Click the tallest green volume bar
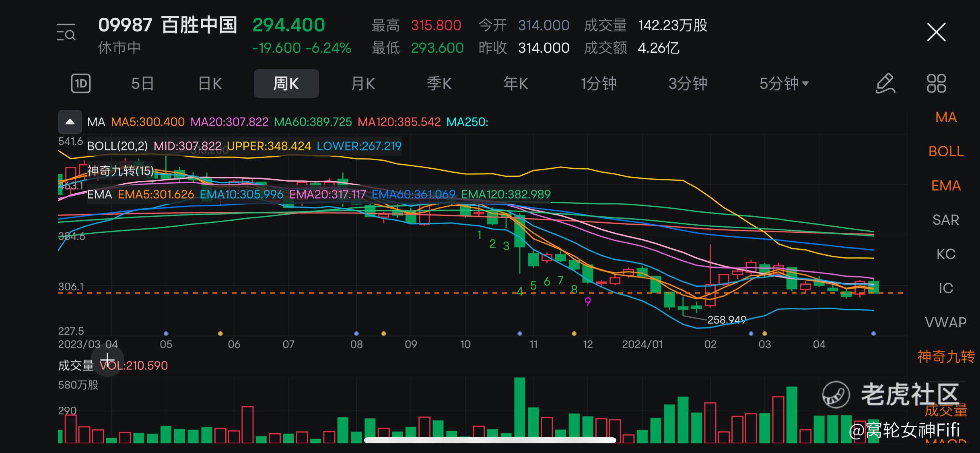This screenshot has height=453, width=980. (520, 410)
